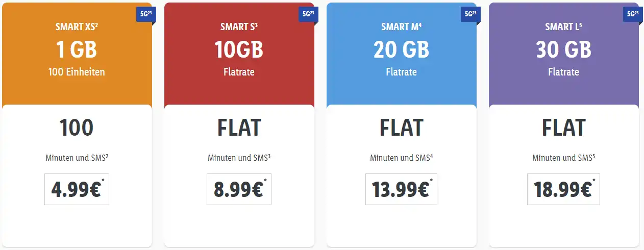Select the 8.99€ price box
Screen dimensions: 644x250
click(239, 189)
